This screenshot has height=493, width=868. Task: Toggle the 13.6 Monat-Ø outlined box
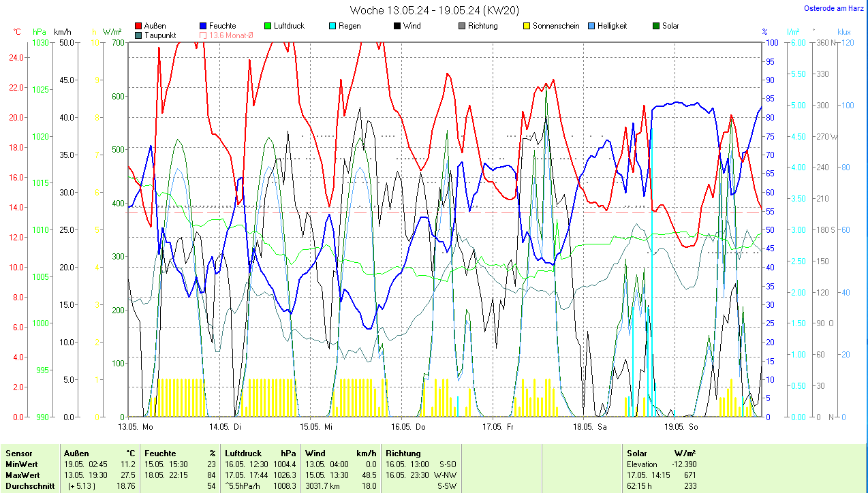tap(204, 35)
